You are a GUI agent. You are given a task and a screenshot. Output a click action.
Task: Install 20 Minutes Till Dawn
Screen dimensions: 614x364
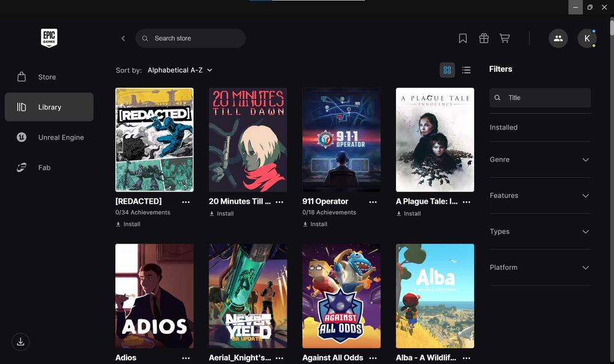point(222,214)
